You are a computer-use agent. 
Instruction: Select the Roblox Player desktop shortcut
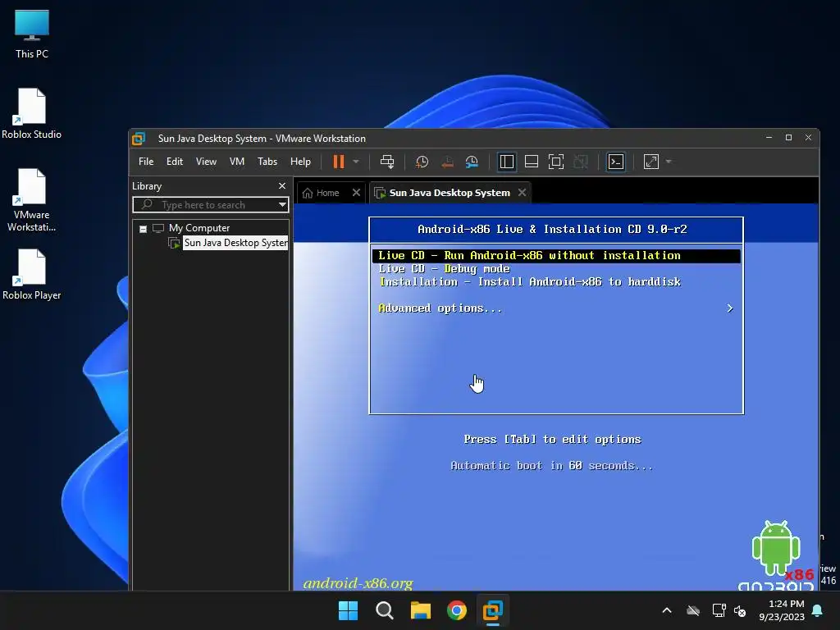pyautogui.click(x=32, y=275)
